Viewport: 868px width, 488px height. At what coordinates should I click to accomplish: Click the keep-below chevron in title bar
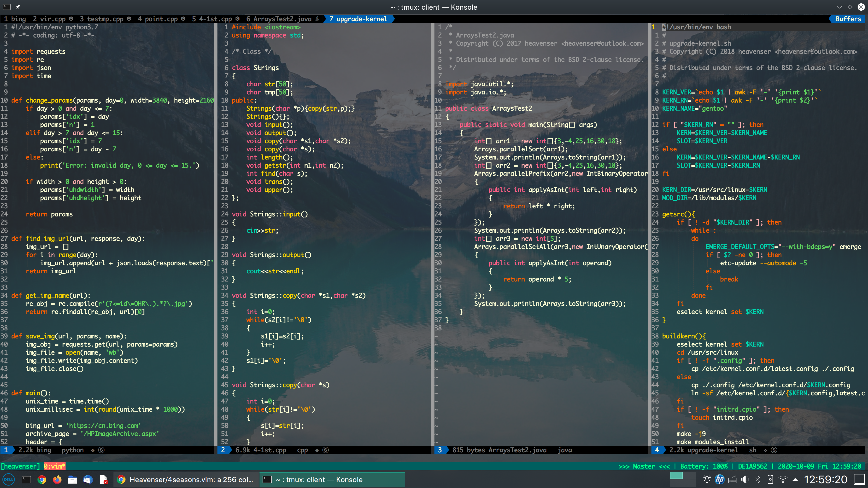tap(839, 7)
